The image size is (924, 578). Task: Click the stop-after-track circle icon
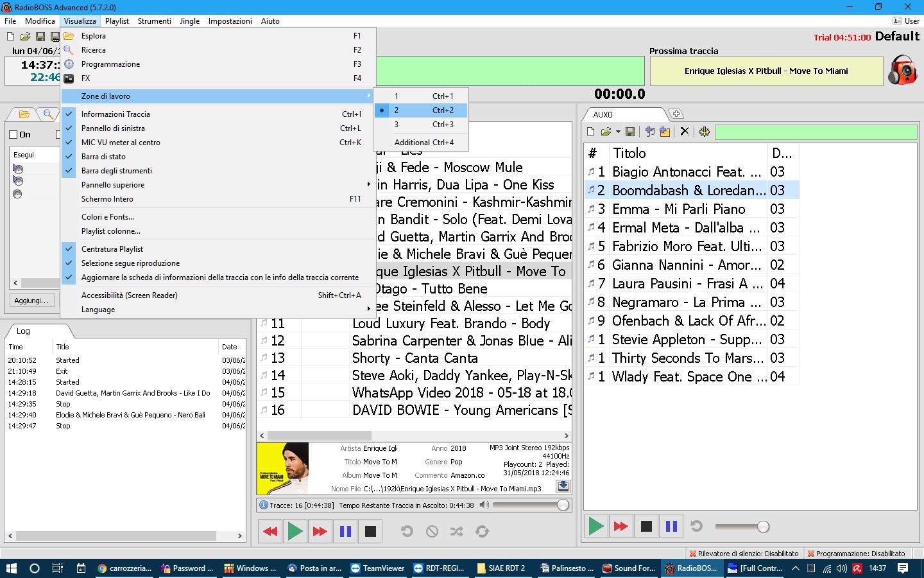432,531
